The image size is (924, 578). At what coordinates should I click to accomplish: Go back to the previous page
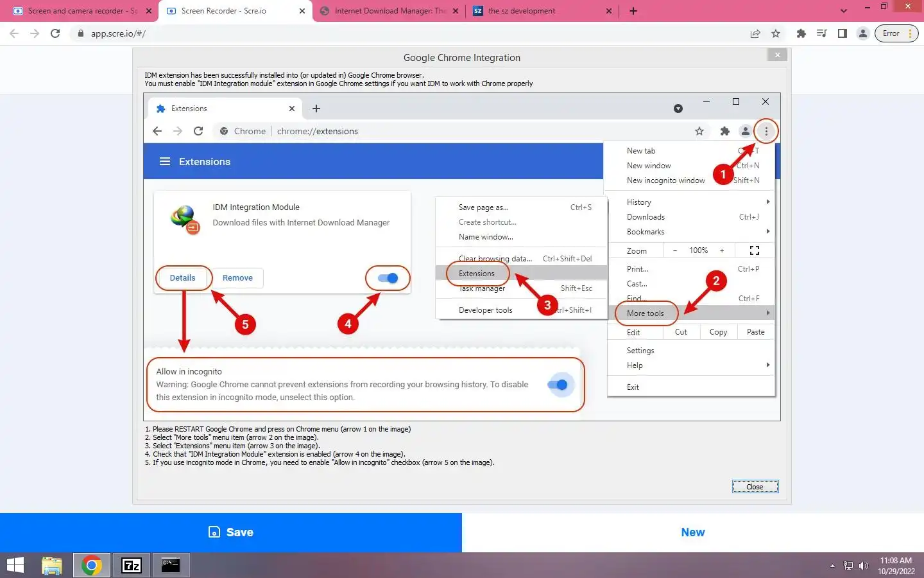[14, 33]
